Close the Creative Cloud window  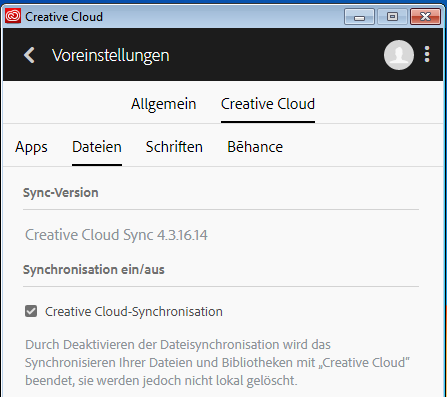tap(425, 17)
